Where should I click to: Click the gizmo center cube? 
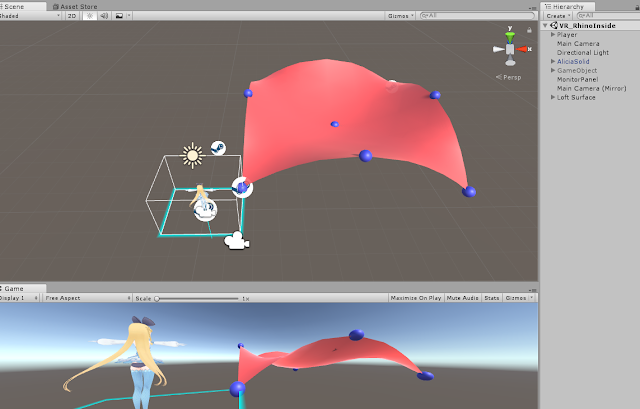(x=510, y=49)
